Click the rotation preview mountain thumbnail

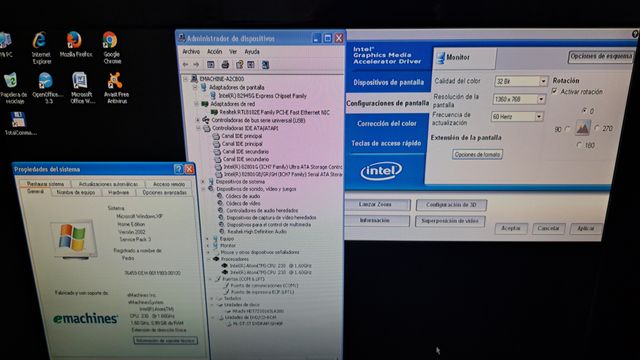click(582, 128)
